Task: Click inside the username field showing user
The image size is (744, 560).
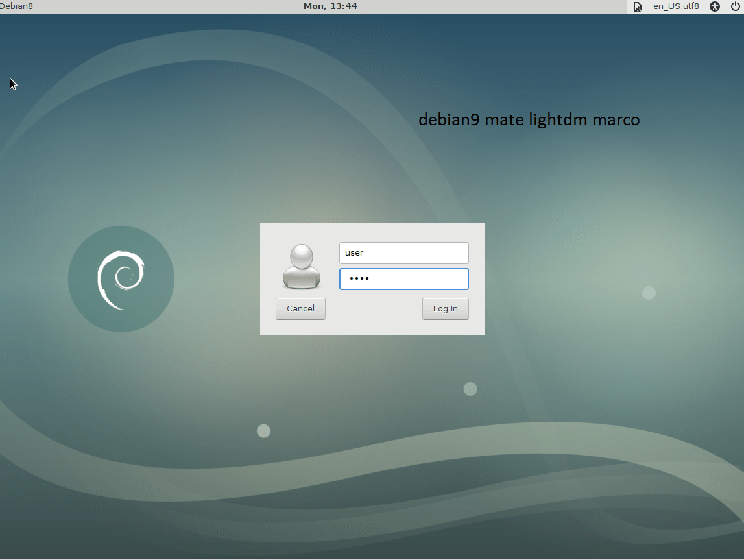Action: [403, 253]
